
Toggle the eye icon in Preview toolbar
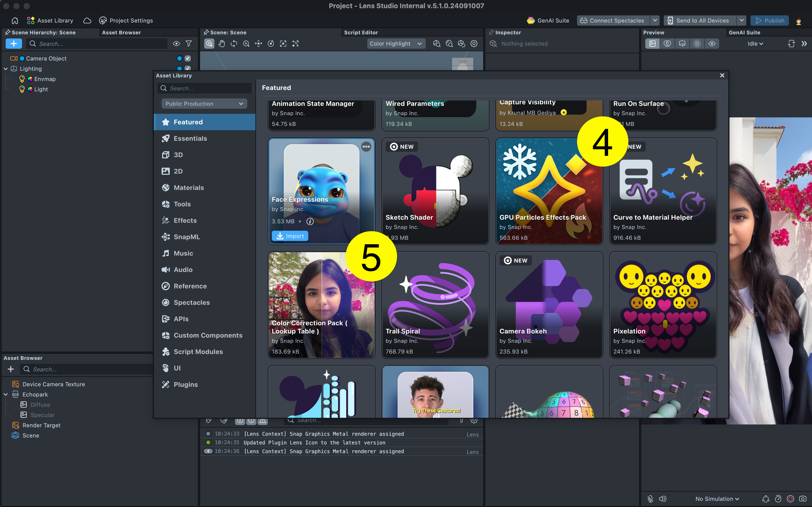coord(712,44)
